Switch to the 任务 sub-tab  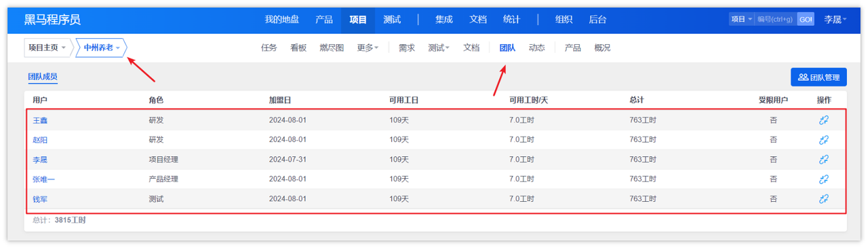click(269, 48)
